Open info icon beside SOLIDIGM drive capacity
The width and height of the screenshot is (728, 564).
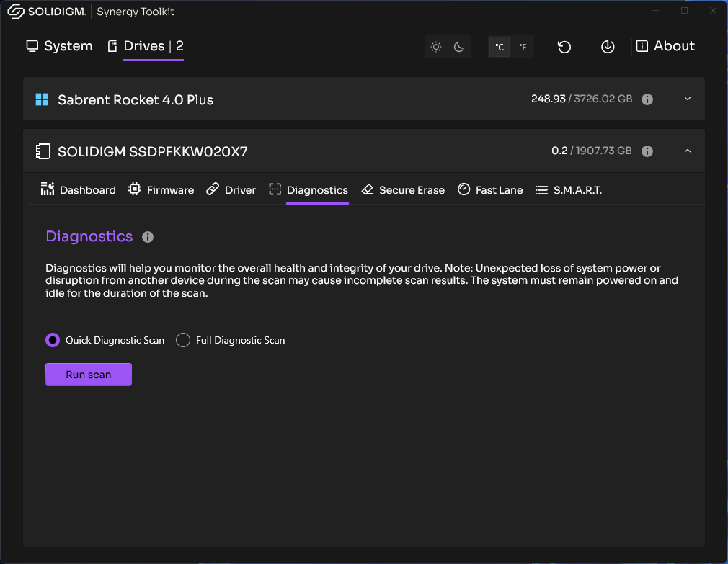(x=647, y=151)
